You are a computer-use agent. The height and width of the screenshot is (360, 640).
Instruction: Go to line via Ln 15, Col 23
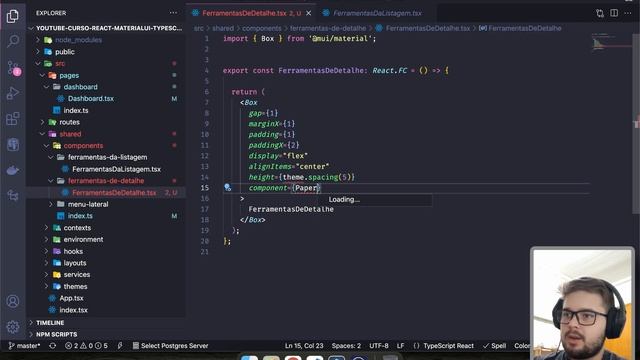pyautogui.click(x=304, y=346)
